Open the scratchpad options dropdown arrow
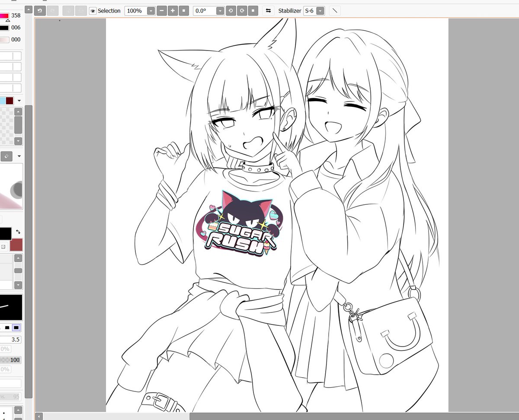The height and width of the screenshot is (420, 519). [x=19, y=156]
